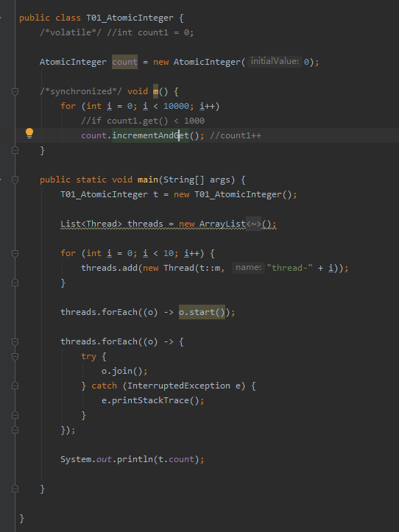Image resolution: width=399 pixels, height=532 pixels.
Task: Click println in the System.out statement
Action: (135, 459)
